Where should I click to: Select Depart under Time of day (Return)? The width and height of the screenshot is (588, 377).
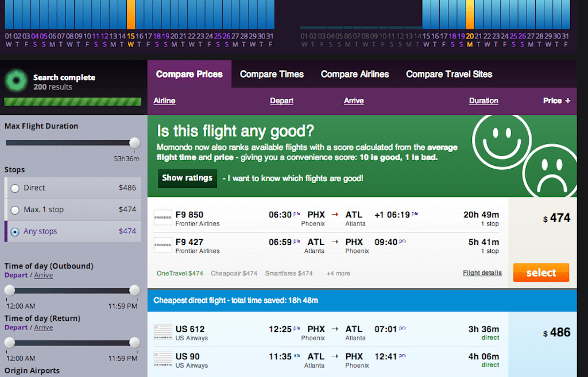(16, 328)
